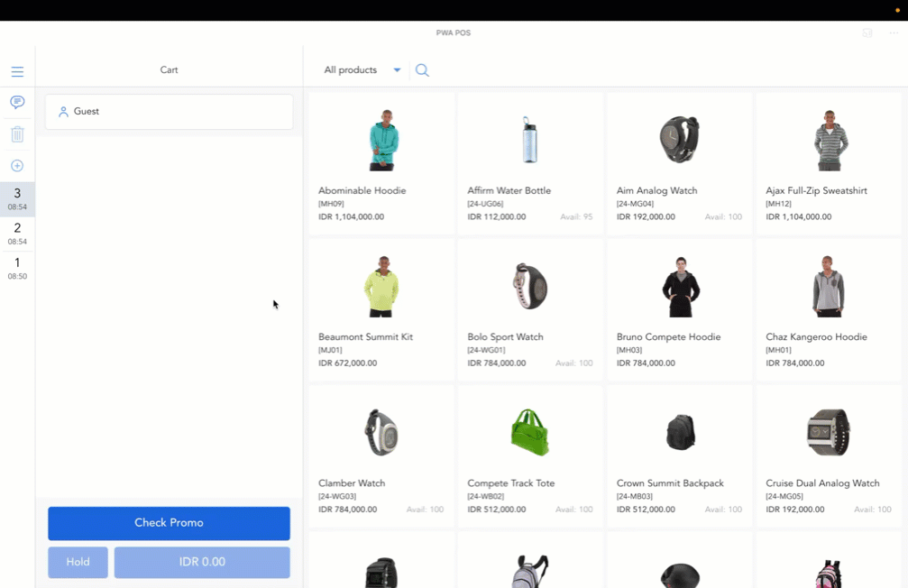The image size is (908, 588).
Task: Add Abominable Hoodie image to cart
Action: click(x=384, y=140)
